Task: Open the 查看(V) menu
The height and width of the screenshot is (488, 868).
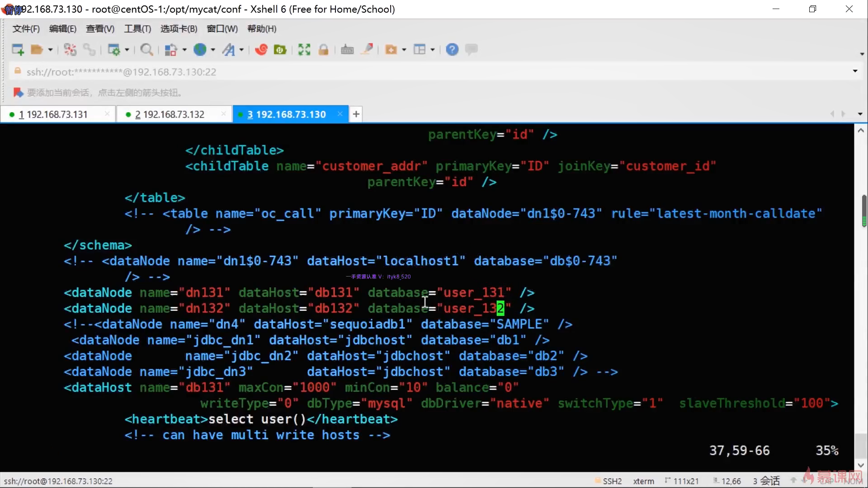Action: click(x=100, y=29)
